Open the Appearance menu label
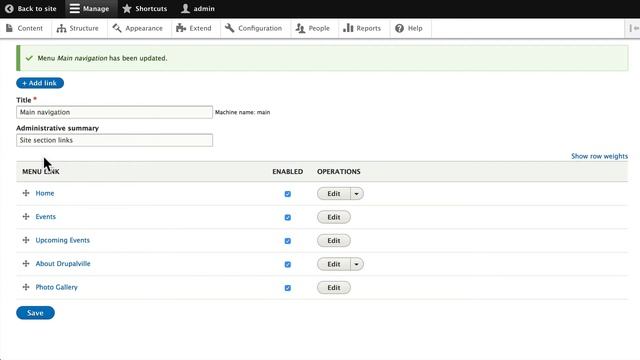Screen dimensions: 640x360 [144, 28]
